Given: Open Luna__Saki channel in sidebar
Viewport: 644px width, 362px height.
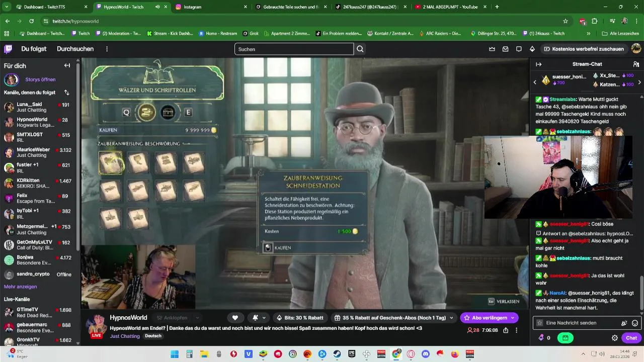Looking at the screenshot, I should tap(39, 107).
